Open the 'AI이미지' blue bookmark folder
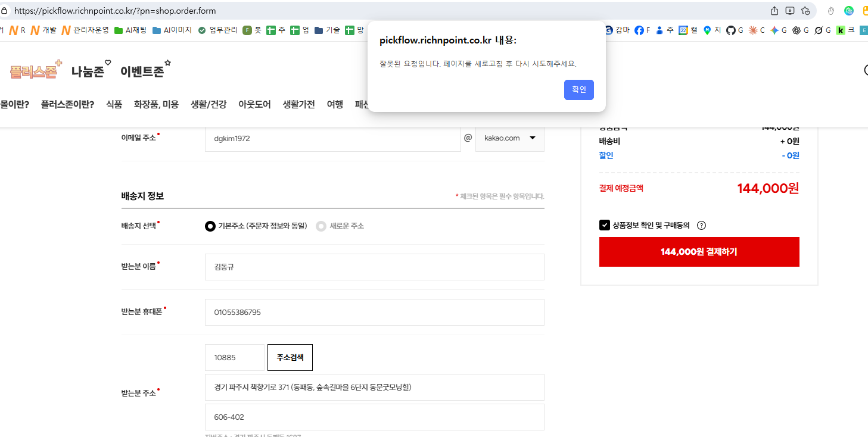Viewport: 868px width, 437px height. click(x=172, y=30)
